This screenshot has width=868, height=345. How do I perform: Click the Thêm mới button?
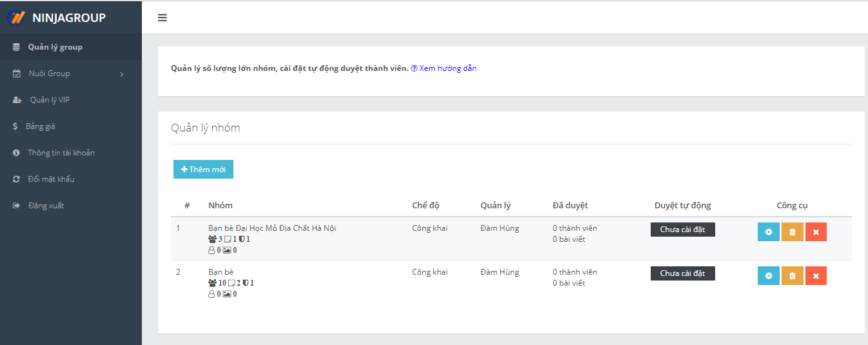tap(203, 169)
